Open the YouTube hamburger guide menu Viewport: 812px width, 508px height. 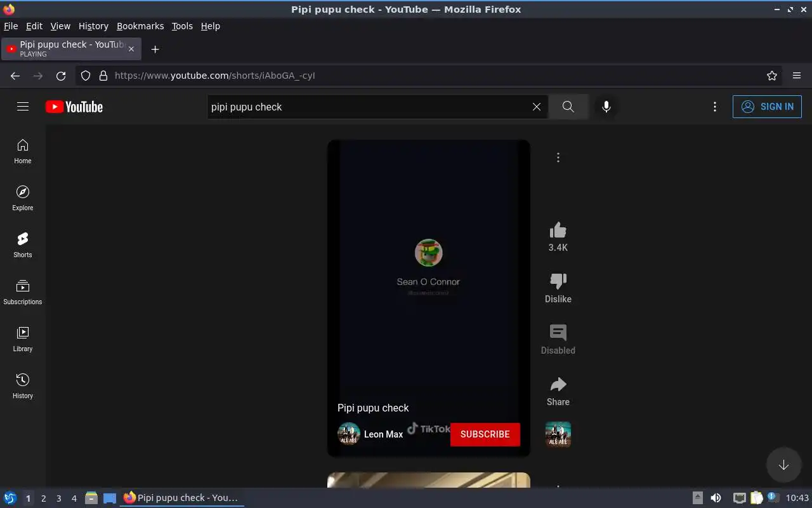tap(23, 107)
